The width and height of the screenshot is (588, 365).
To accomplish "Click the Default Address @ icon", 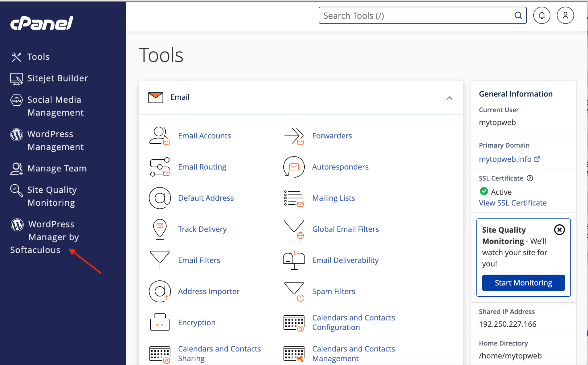I will point(160,198).
